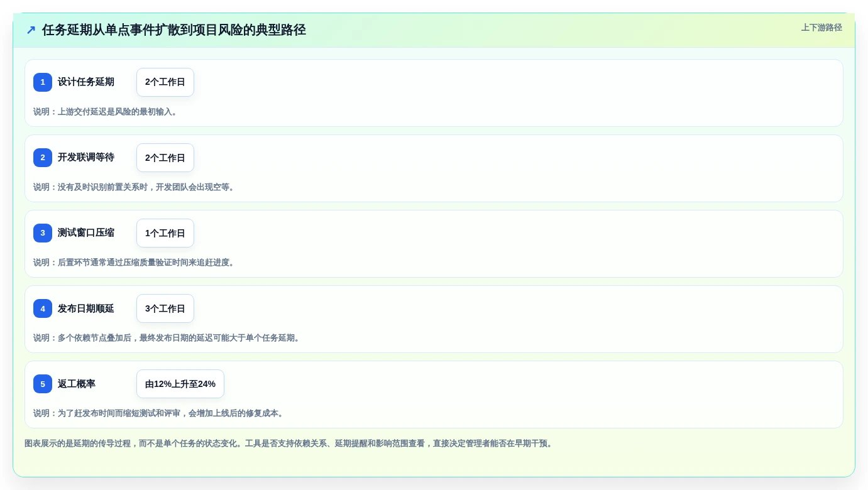Screen dimensions: 868x490
Task: Select the 测试窗口压缩 heading
Action: [86, 232]
